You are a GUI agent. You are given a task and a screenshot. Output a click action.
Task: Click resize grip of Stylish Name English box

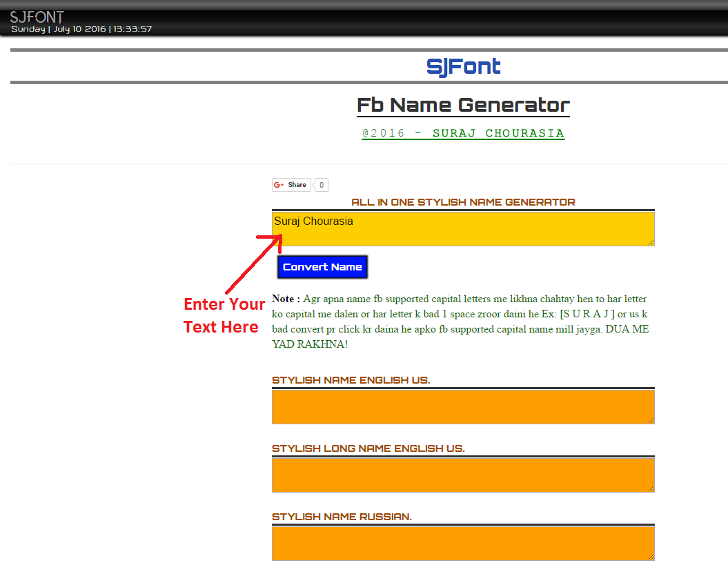tap(651, 420)
